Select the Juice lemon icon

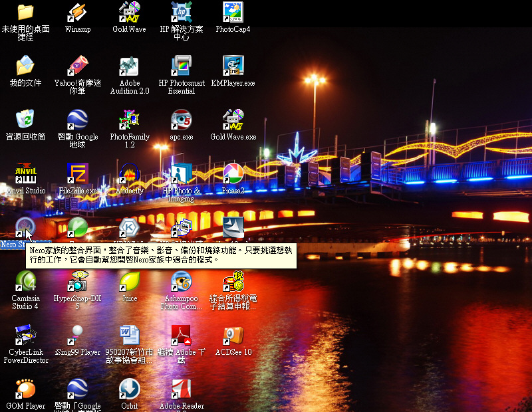tap(129, 281)
